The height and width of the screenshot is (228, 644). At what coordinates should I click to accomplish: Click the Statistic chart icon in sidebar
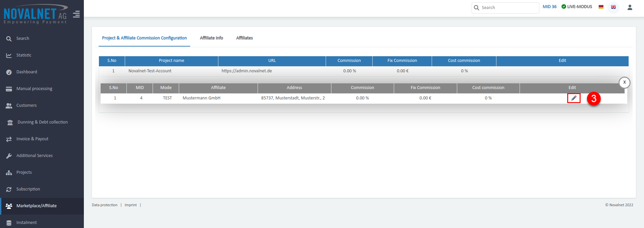(9, 55)
